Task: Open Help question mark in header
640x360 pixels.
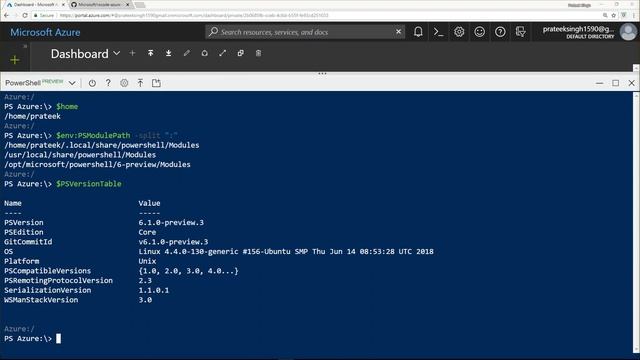Action: [500, 32]
